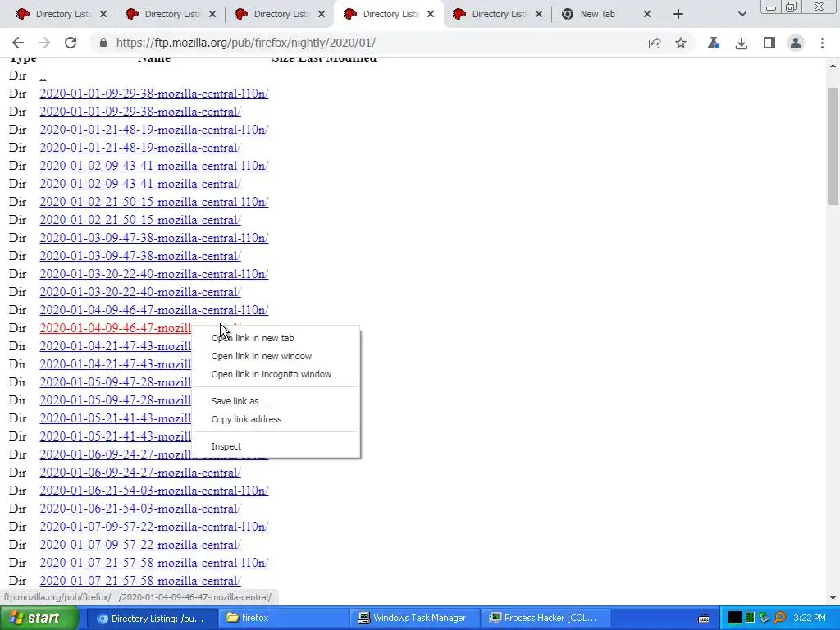Switch to Windows Task Manager taskbar button

(x=414, y=619)
